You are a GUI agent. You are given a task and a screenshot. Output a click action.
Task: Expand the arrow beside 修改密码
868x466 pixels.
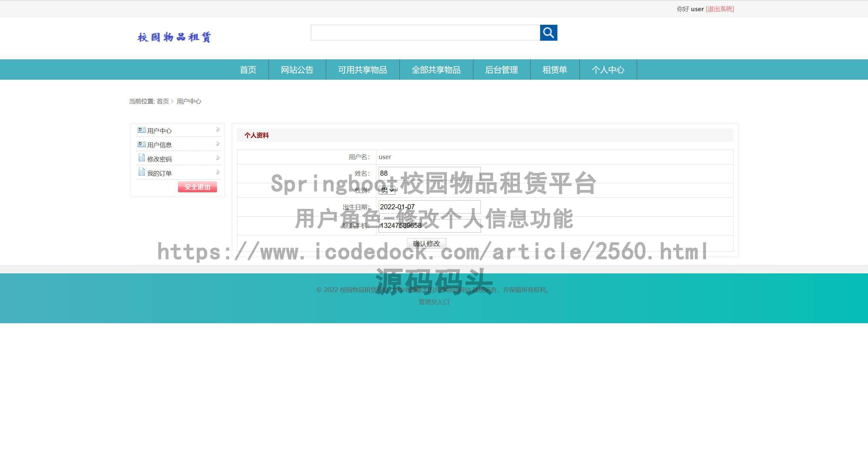(218, 158)
